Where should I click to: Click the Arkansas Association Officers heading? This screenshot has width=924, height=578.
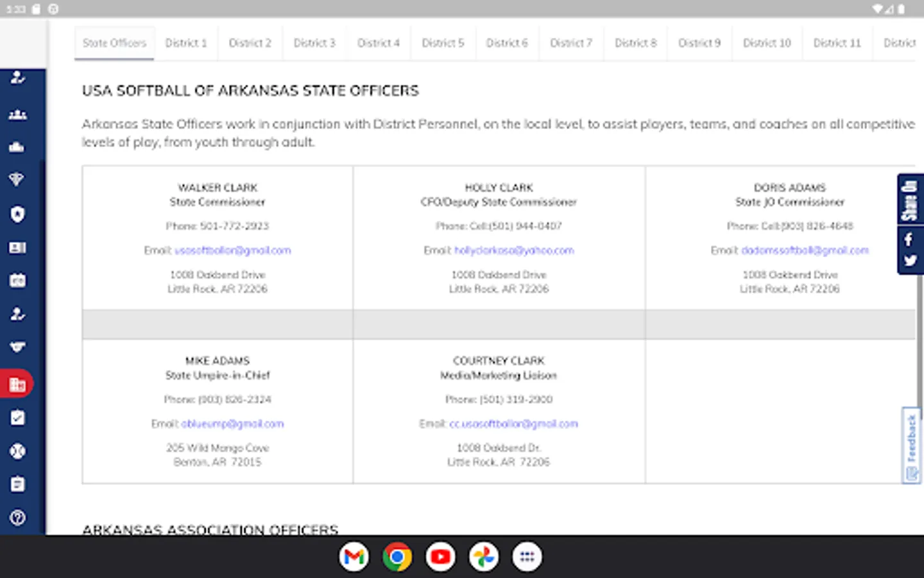210,530
